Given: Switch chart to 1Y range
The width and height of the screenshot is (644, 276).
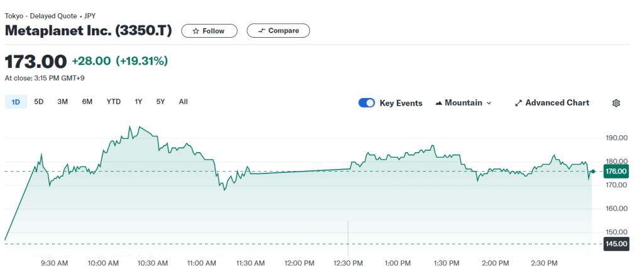Looking at the screenshot, I should pyautogui.click(x=138, y=102).
